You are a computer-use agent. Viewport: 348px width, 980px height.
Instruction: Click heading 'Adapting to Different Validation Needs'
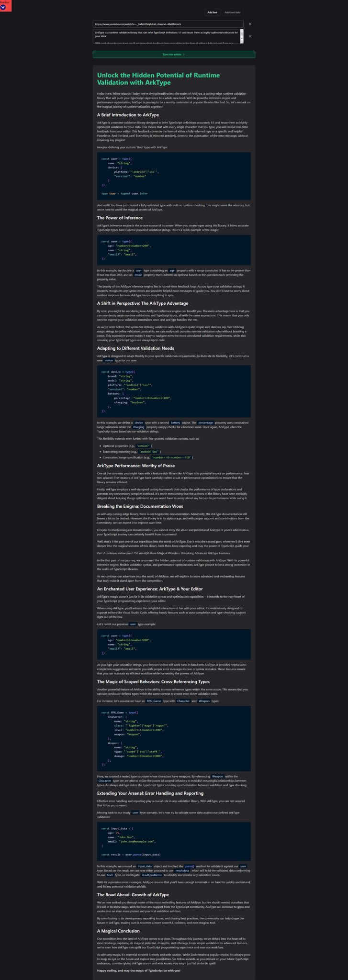pyautogui.click(x=135, y=348)
